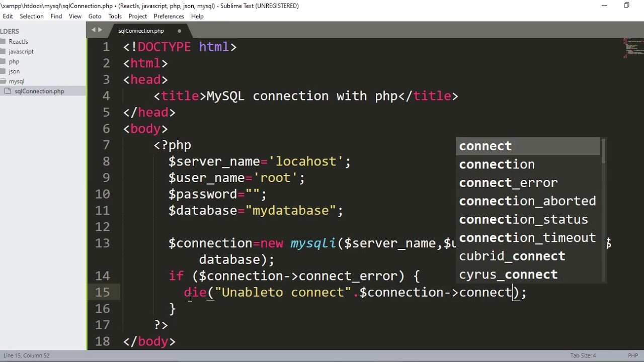Open the Tab Size: 4 selector
The image size is (644, 362).
tap(583, 355)
